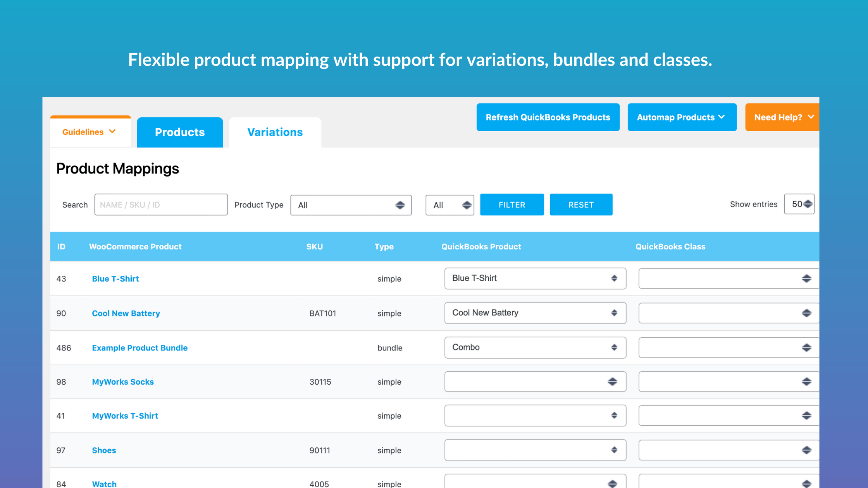Screen dimensions: 868x488
Task: Open Product Type dropdown
Action: tap(351, 205)
